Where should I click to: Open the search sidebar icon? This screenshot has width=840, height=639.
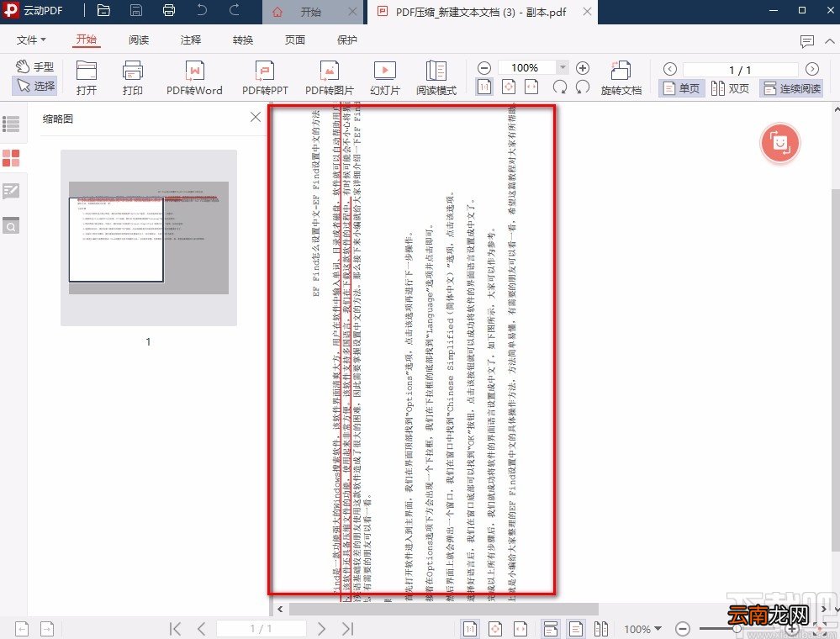click(x=11, y=225)
